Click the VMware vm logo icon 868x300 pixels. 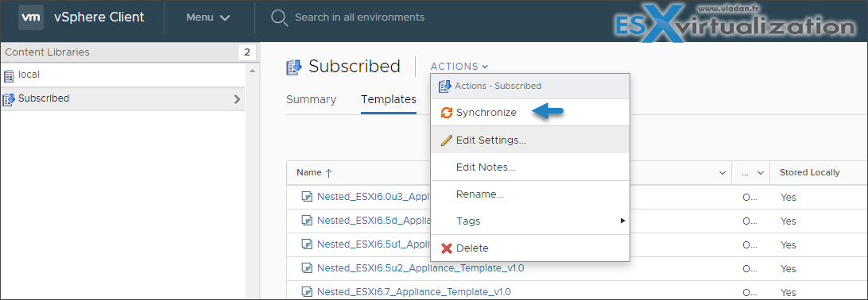[x=31, y=17]
